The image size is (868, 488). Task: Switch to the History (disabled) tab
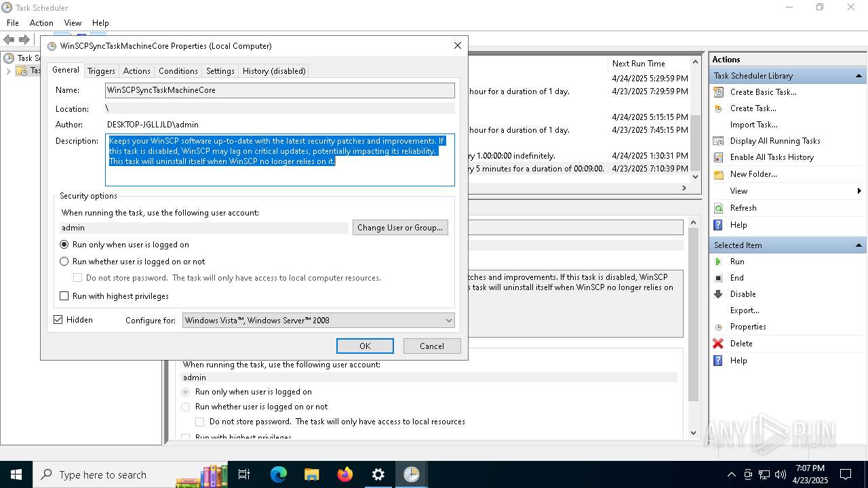pyautogui.click(x=274, y=70)
